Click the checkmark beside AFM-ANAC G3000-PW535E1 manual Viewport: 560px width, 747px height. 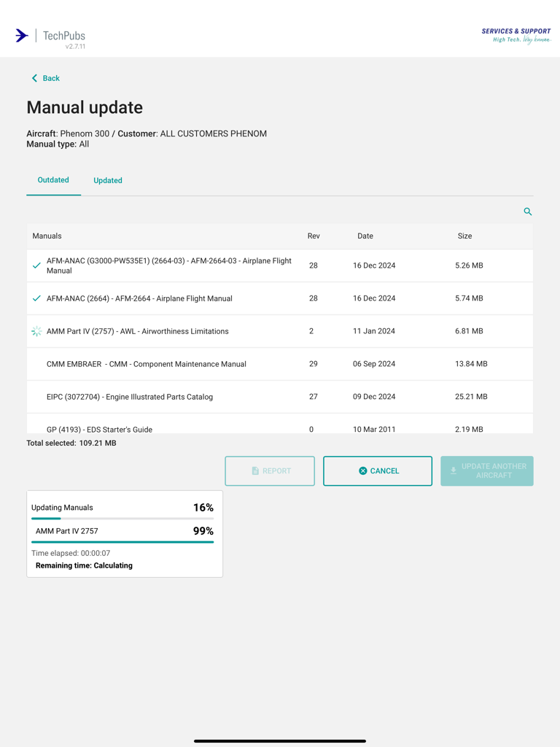36,266
